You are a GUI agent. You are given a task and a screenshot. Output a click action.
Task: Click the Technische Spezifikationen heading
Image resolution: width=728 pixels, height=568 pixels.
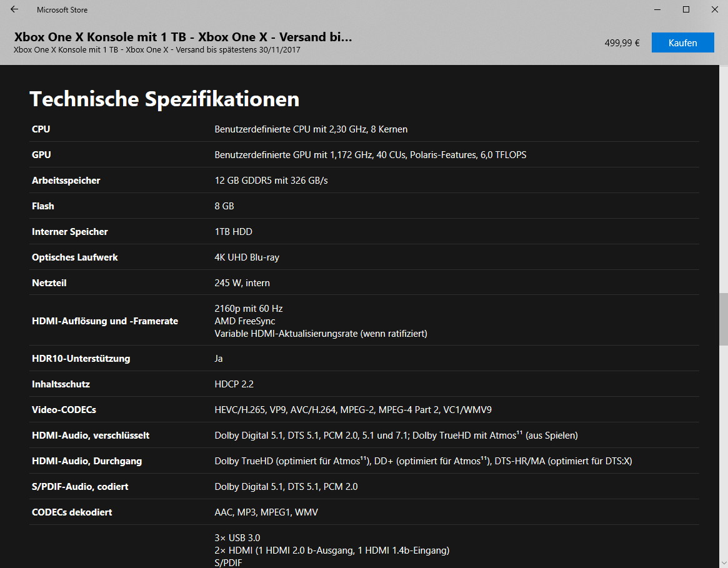[x=164, y=99]
